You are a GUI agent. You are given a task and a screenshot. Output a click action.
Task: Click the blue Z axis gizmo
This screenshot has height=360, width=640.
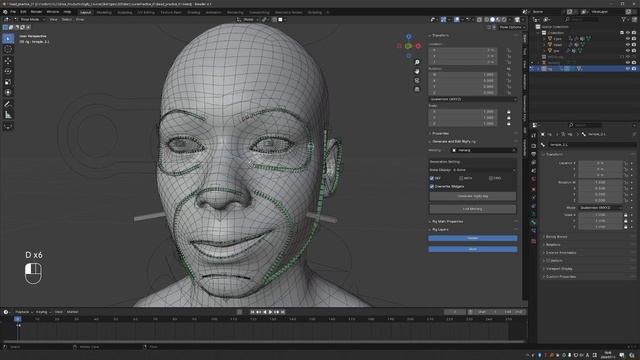409,37
